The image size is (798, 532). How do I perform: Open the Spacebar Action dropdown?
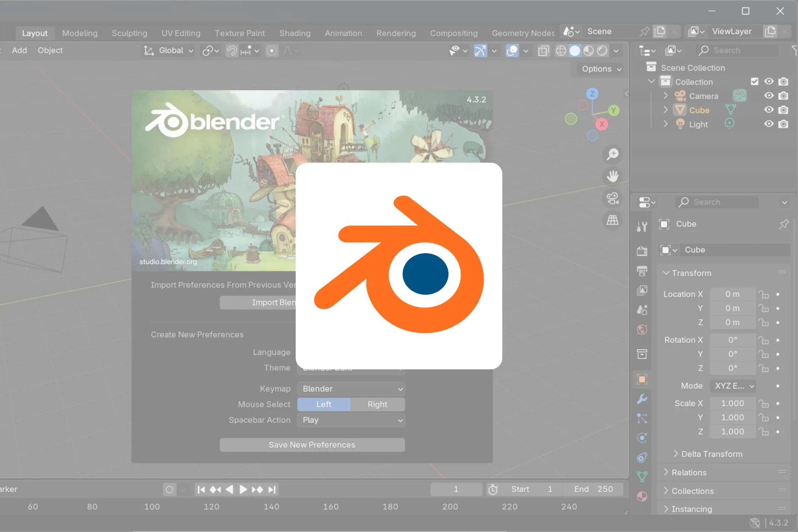[x=351, y=420]
